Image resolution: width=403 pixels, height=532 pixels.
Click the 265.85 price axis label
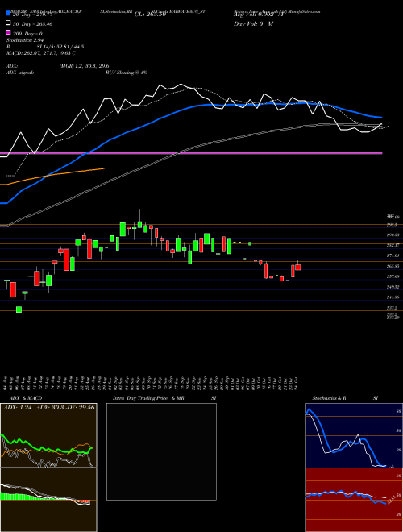click(393, 266)
